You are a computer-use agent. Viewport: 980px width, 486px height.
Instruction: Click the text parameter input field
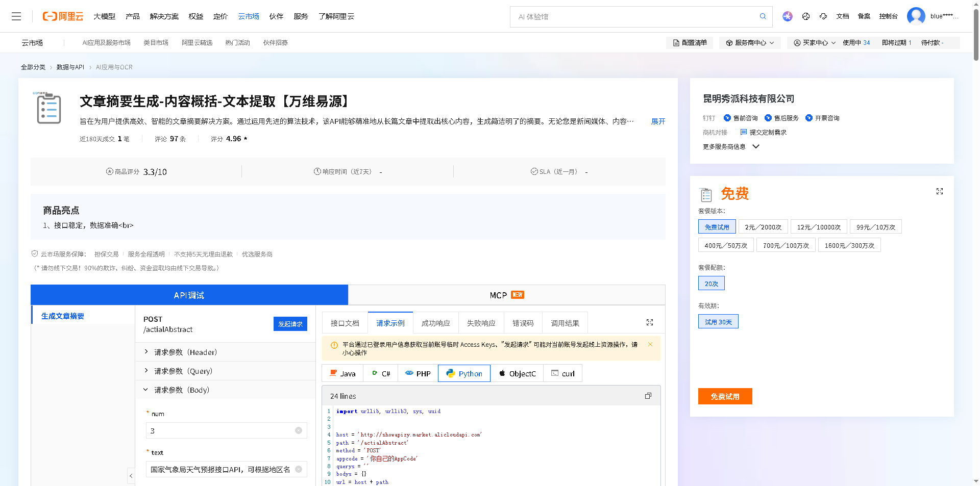(x=226, y=469)
